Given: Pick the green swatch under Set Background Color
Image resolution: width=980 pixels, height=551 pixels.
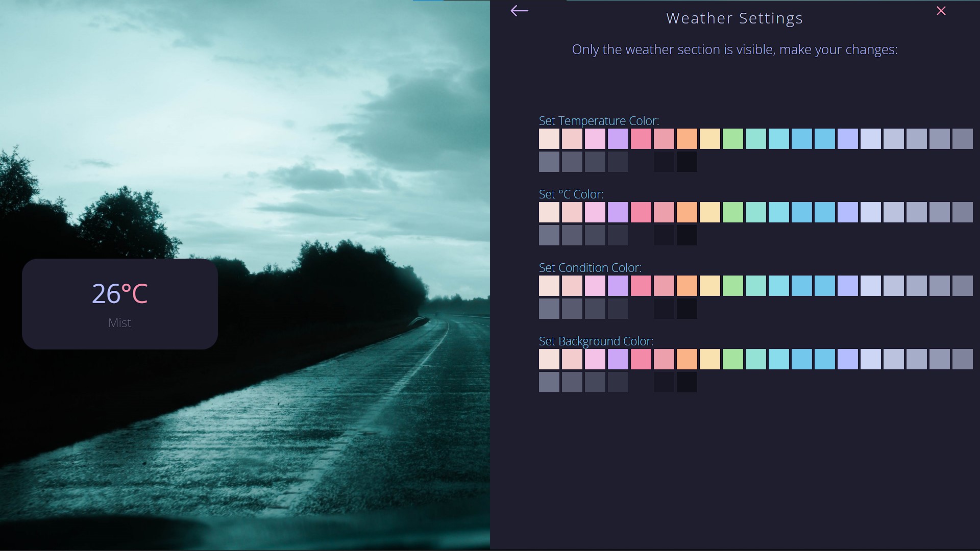Looking at the screenshot, I should (x=733, y=359).
